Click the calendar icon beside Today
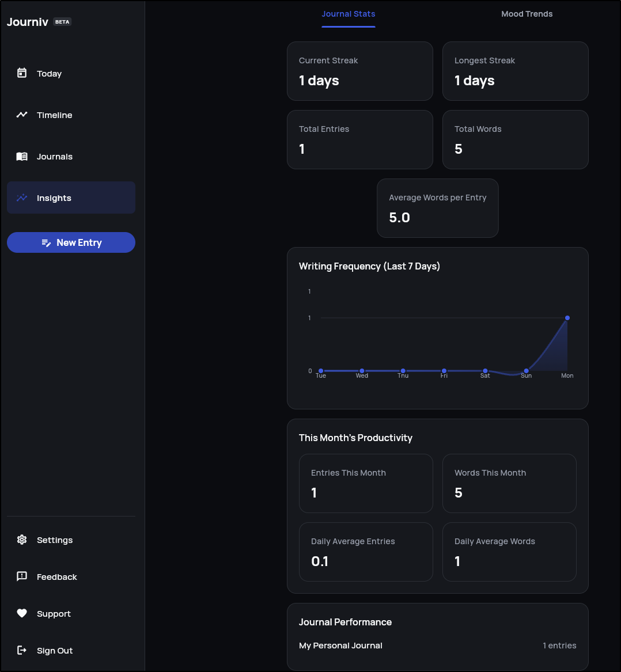The image size is (621, 672). pyautogui.click(x=22, y=73)
